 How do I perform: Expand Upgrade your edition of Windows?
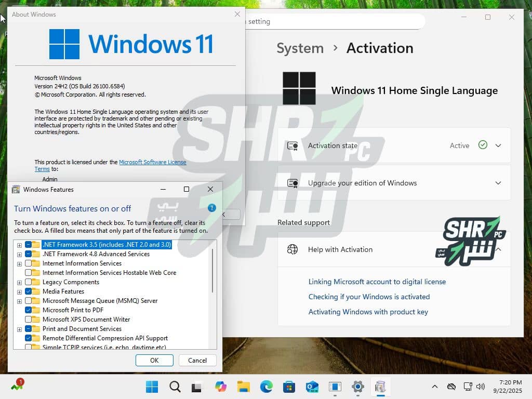pos(498,183)
